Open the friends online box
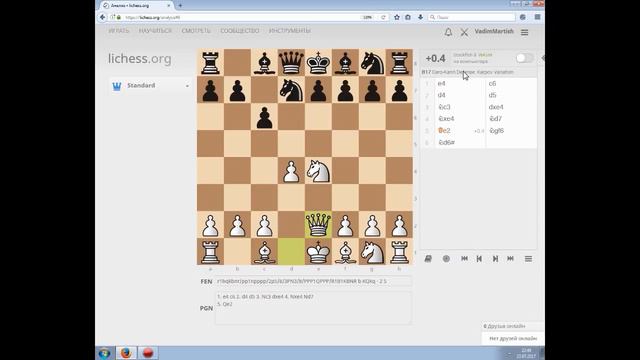The height and width of the screenshot is (360, 640). tap(513, 326)
